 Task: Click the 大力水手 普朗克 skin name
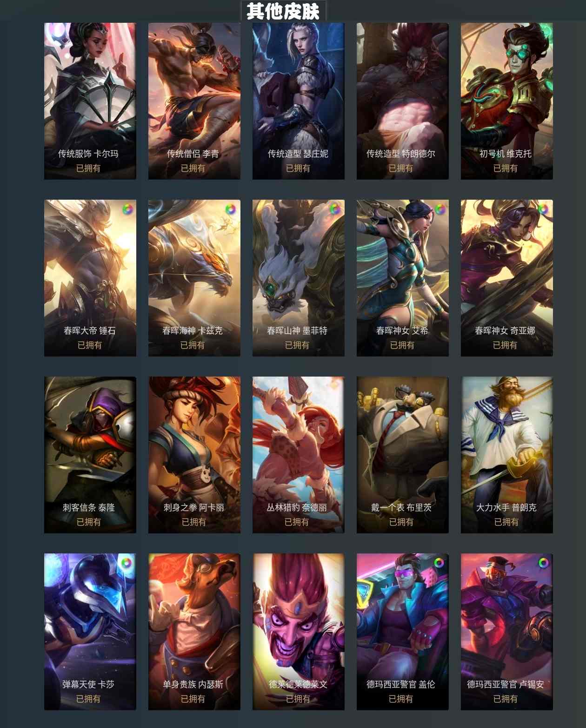[506, 507]
